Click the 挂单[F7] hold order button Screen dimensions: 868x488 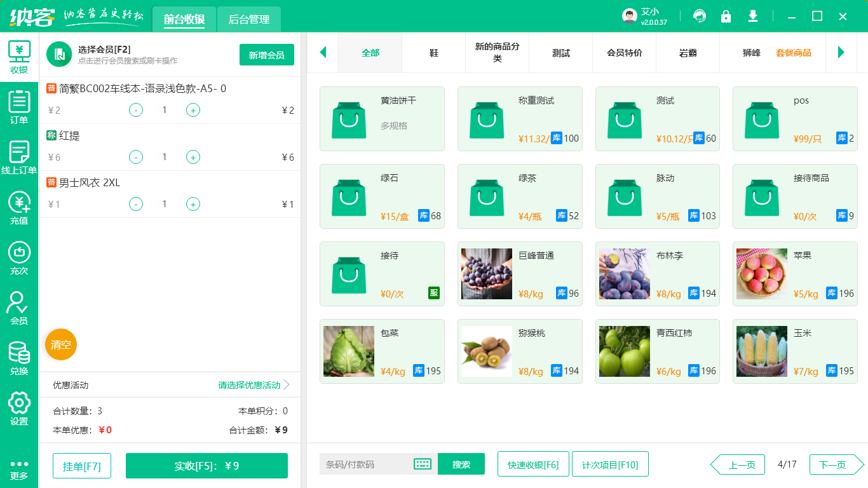click(x=81, y=465)
